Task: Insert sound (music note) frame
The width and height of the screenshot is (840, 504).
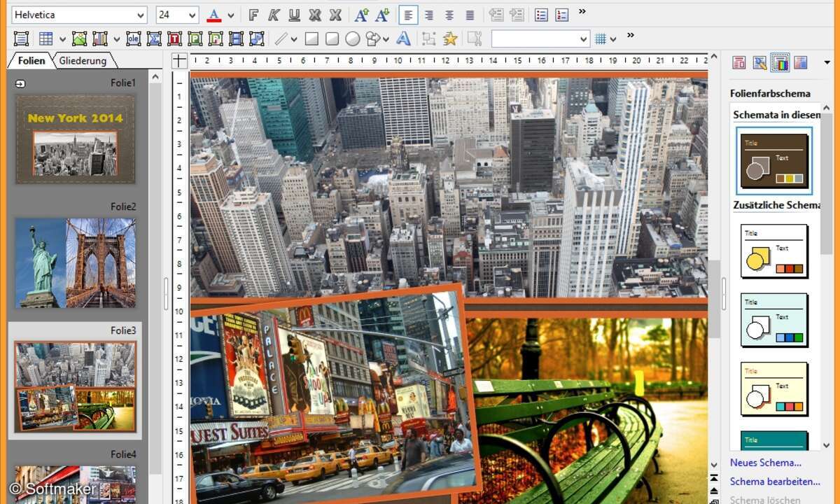Action: (256, 39)
